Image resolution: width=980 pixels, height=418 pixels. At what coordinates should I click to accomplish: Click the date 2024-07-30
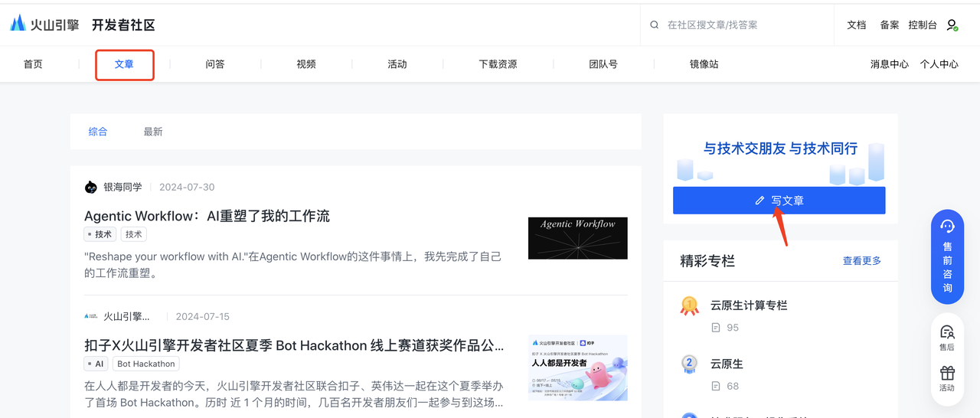[x=187, y=187]
